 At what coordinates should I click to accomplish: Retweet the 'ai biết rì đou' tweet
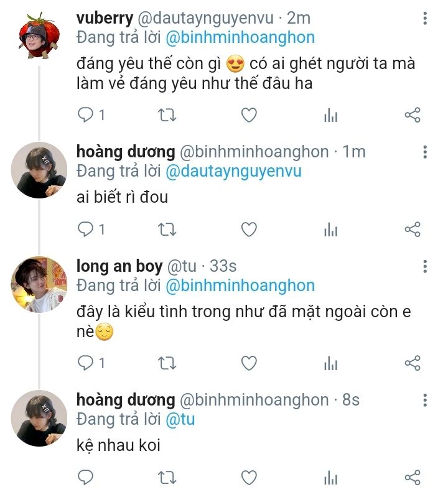(x=167, y=230)
